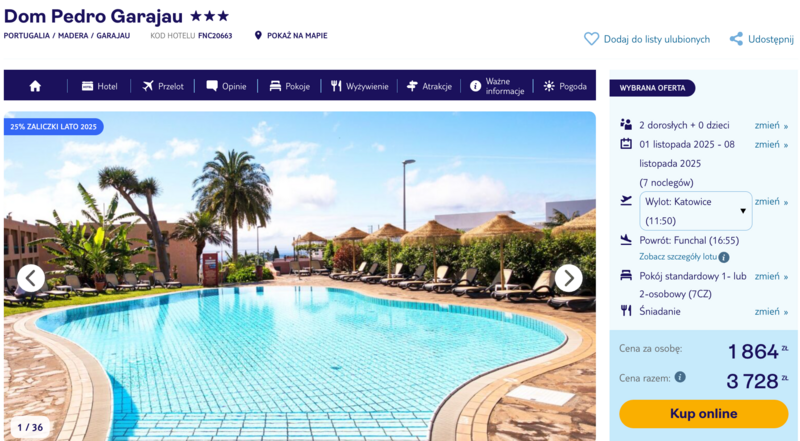Open Zobacz szczegóły lotu link
This screenshot has height=441, width=800.
tap(678, 257)
